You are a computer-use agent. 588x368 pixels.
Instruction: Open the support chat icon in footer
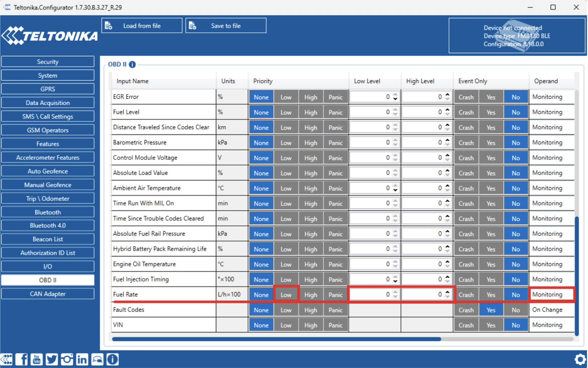pos(97,359)
